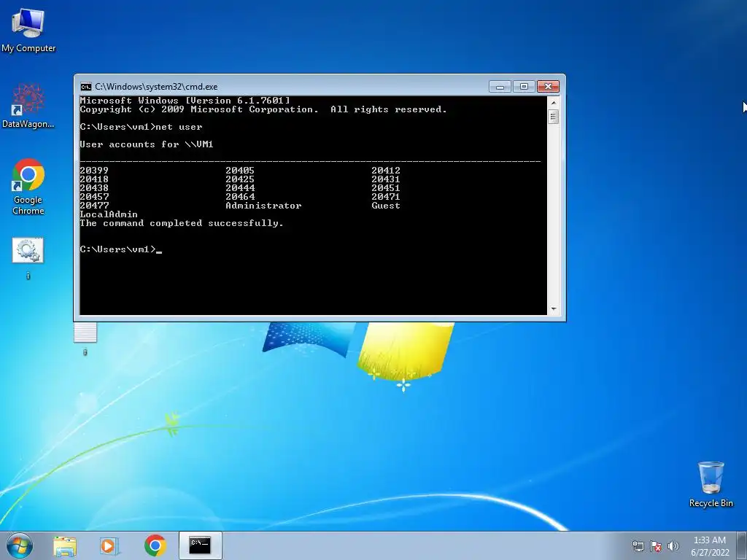Open the volume speaker tray icon
Viewport: 747px width, 560px height.
(673, 546)
